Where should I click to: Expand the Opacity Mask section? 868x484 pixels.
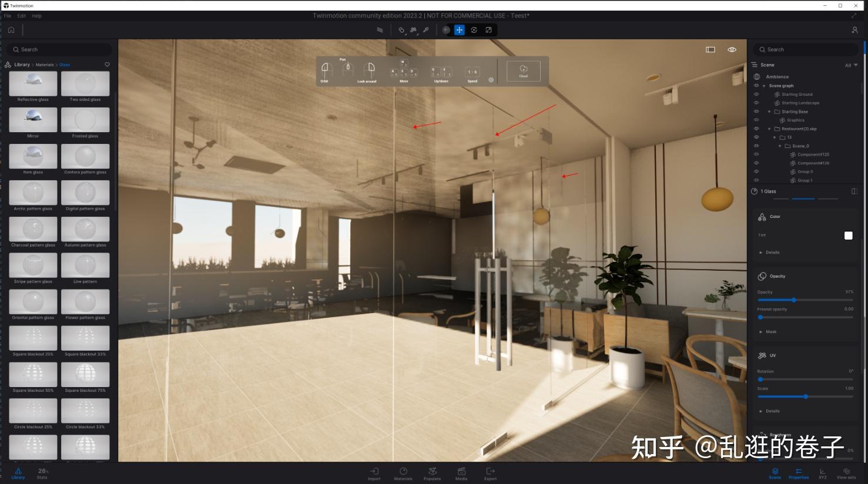click(x=769, y=331)
